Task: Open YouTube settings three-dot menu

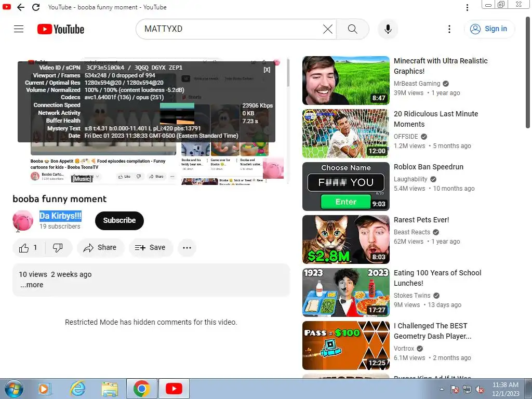Action: click(x=449, y=29)
